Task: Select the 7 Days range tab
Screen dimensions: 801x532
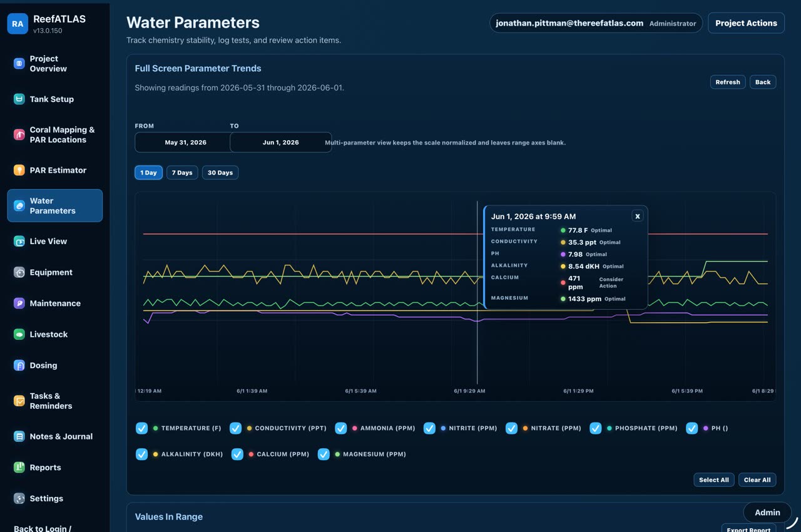Action: click(x=182, y=173)
